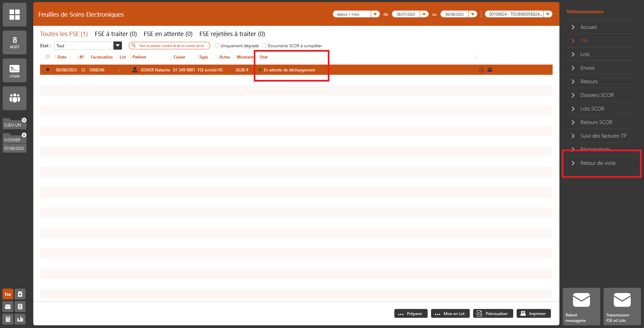Expand the depuis 1 mois period dropdown
The height and width of the screenshot is (328, 644).
click(x=375, y=14)
